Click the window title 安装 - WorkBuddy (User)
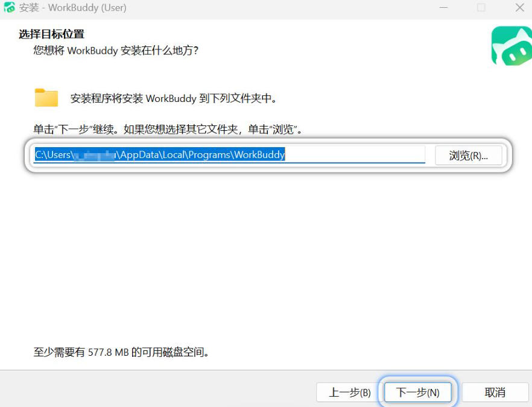 tap(72, 7)
